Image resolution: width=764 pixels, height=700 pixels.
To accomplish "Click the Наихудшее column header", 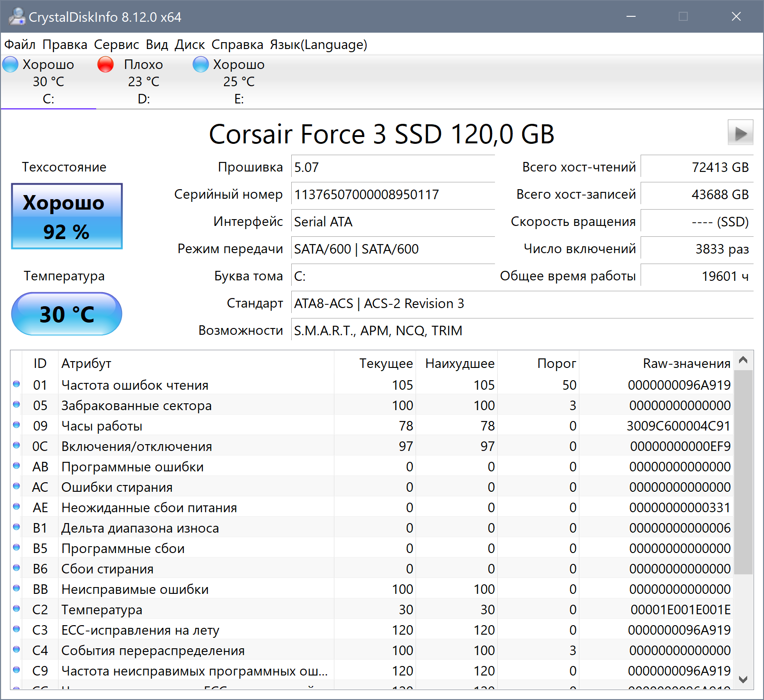I will [456, 363].
